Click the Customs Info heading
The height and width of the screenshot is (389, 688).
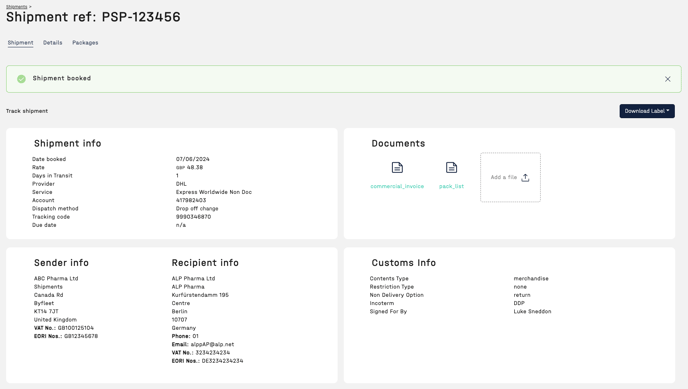404,263
